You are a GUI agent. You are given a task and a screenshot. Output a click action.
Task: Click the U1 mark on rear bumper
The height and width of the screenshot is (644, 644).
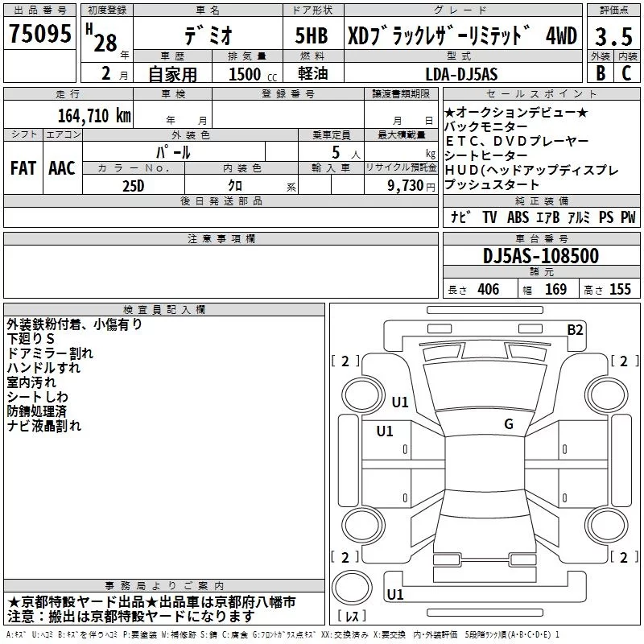coord(395,594)
